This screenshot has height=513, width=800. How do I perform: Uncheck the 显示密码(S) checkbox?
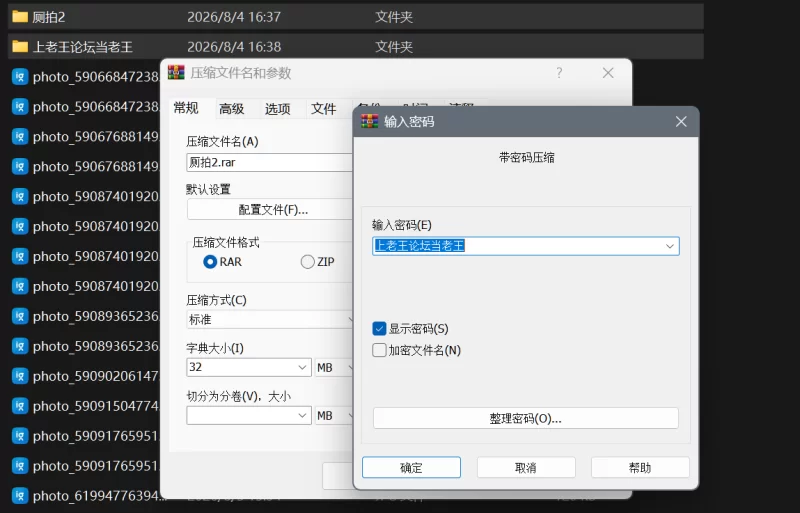379,329
